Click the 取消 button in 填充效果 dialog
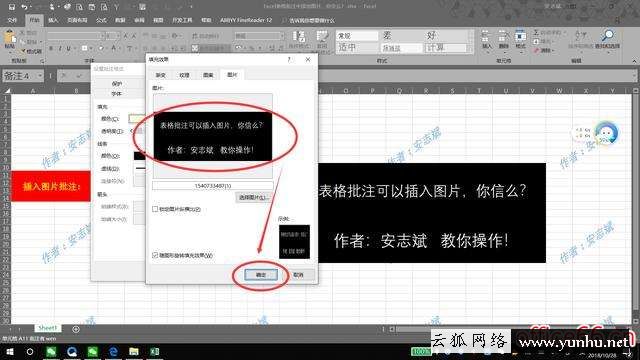The image size is (640, 360). pyautogui.click(x=298, y=275)
